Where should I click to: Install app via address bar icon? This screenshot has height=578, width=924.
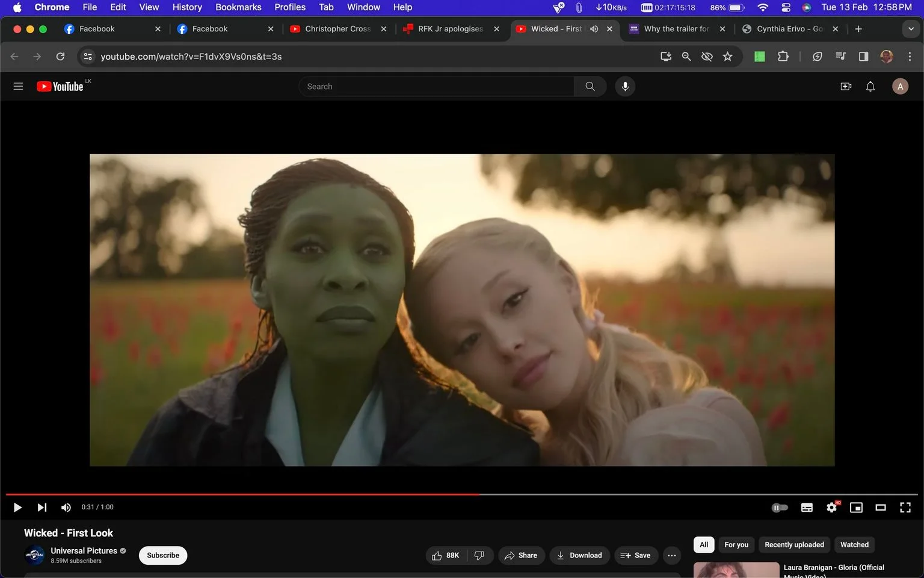666,56
